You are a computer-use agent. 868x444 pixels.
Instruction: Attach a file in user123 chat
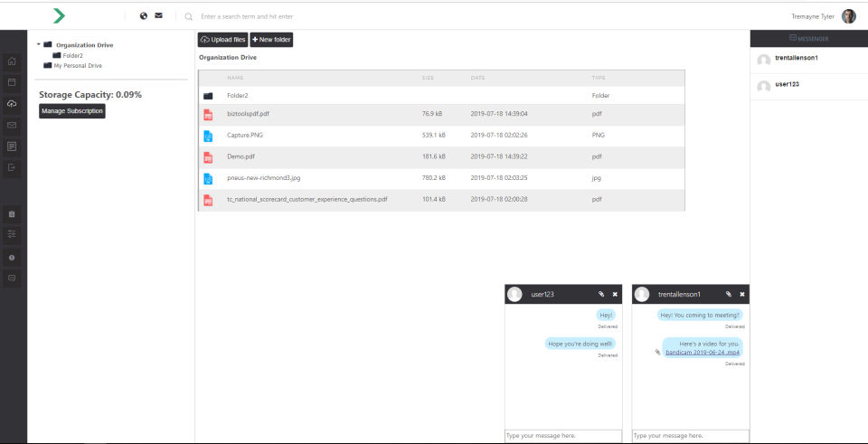point(601,294)
